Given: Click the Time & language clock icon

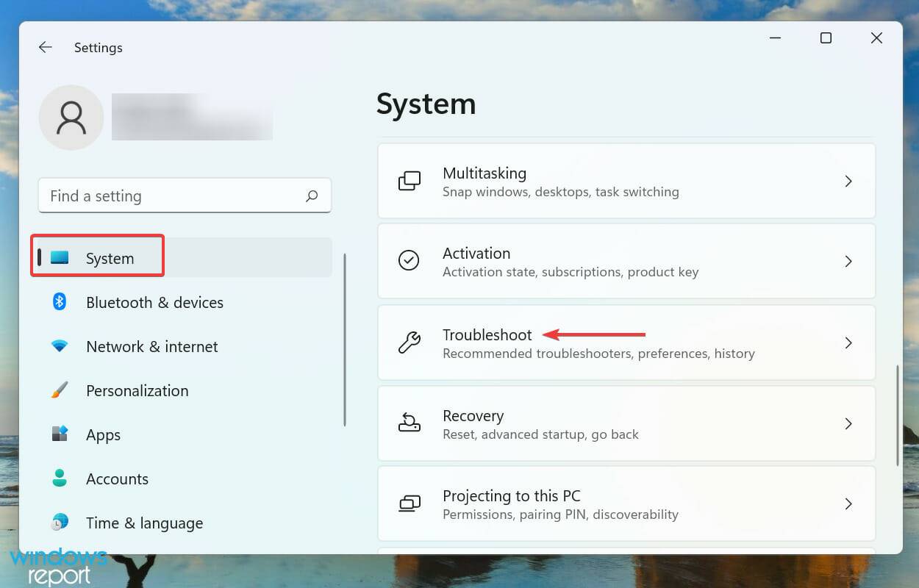Looking at the screenshot, I should point(60,523).
